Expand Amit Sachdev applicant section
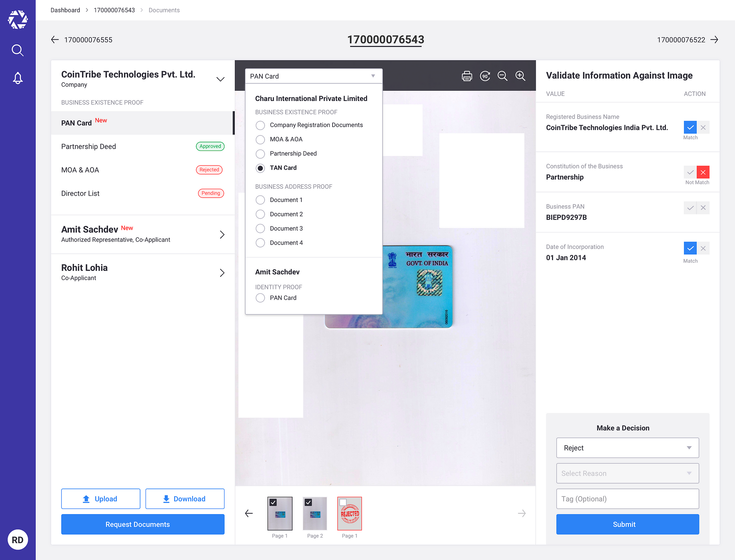This screenshot has width=735, height=560. coord(222,235)
